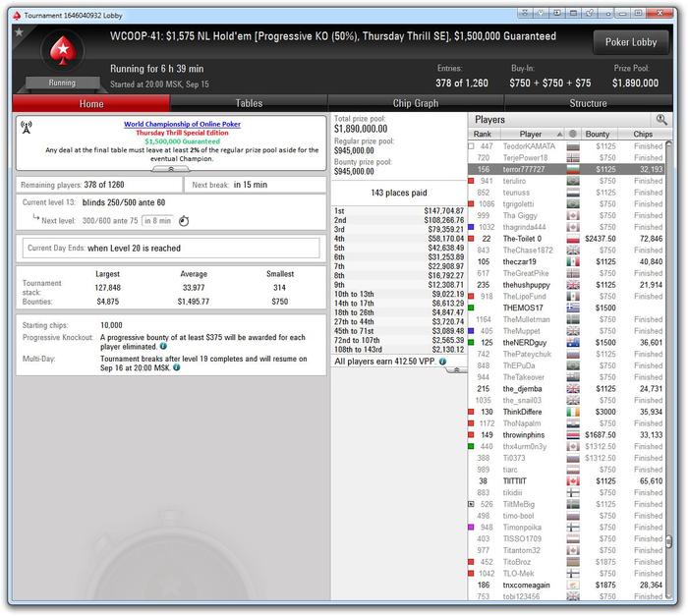Click the flag icon in theNERDguy's row
This screenshot has width=688, height=616.
573,343
